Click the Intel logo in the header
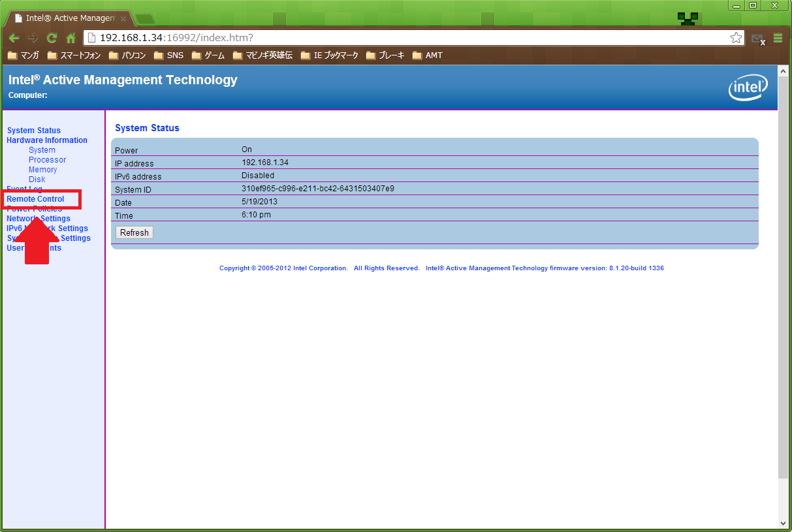 point(748,87)
